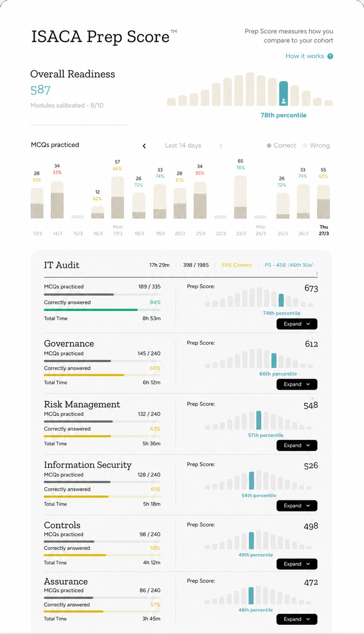Image resolution: width=364 pixels, height=634 pixels.
Task: Click the How it works help icon
Action: click(x=330, y=56)
